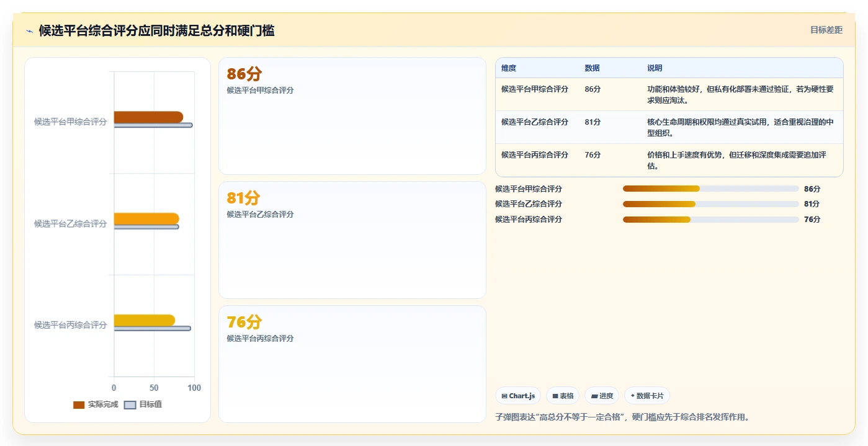The width and height of the screenshot is (868, 446).
Task: Click the 实际完成 legend label
Action: (x=103, y=404)
